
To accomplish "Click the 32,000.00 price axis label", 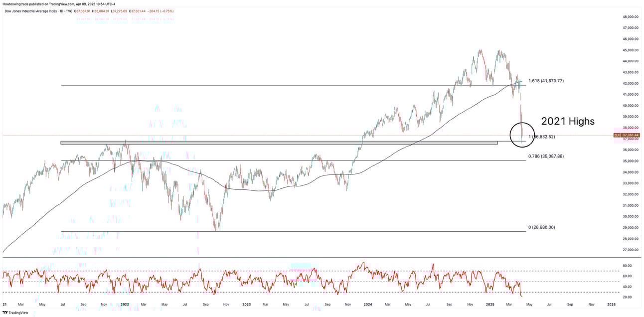I will tap(631, 194).
